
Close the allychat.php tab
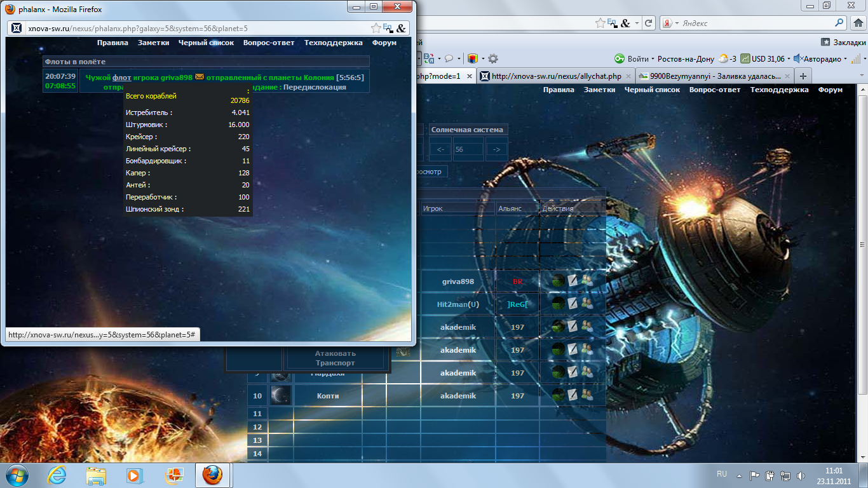(627, 76)
